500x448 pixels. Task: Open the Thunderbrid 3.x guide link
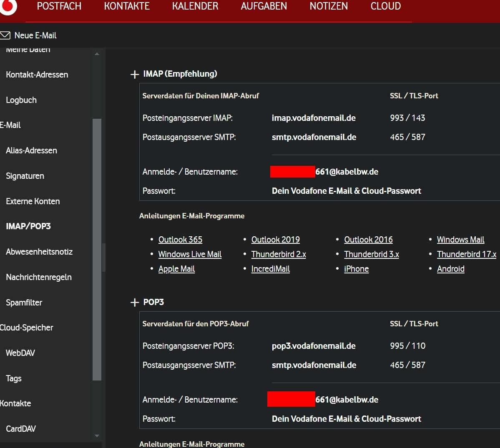372,254
